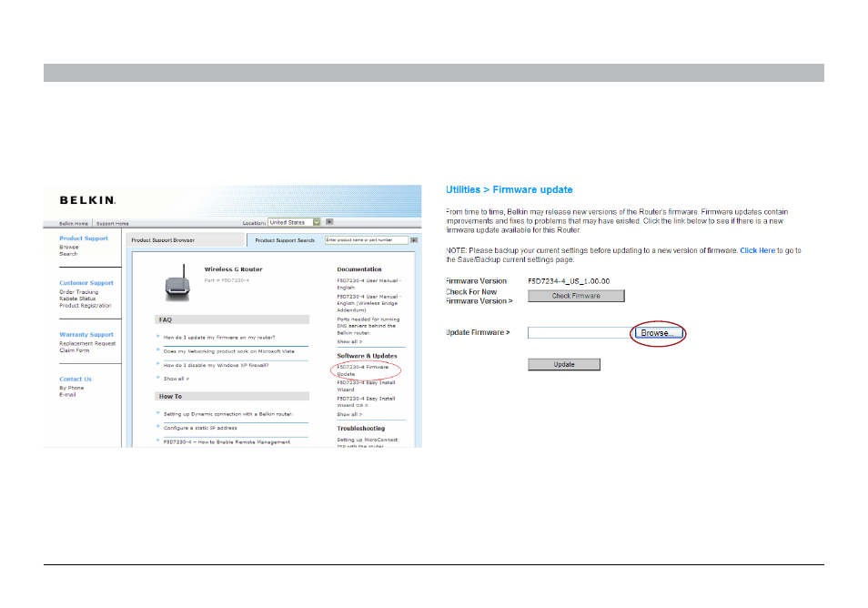Click the Belkin logo on the support page
Screen dimensions: 868x608
(x=87, y=200)
